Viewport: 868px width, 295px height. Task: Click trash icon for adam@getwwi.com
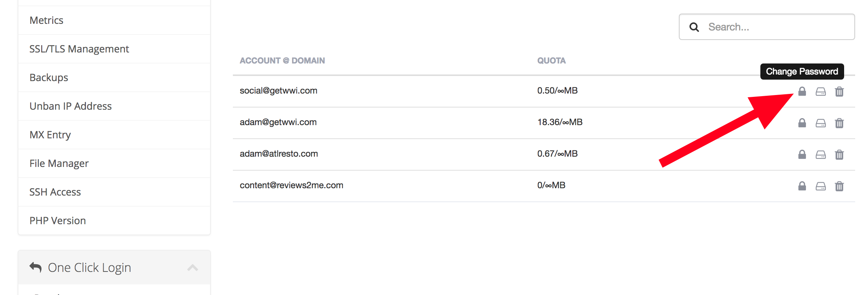point(839,123)
